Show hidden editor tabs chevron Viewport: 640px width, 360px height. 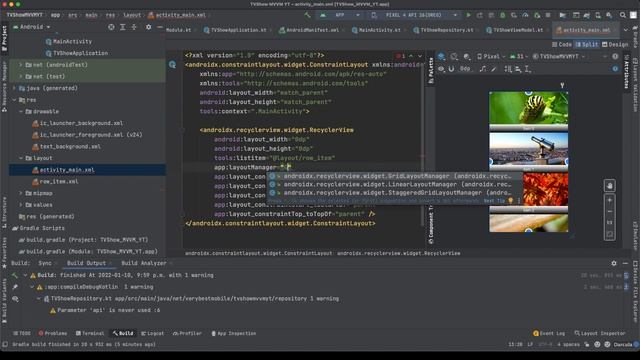pos(625,30)
